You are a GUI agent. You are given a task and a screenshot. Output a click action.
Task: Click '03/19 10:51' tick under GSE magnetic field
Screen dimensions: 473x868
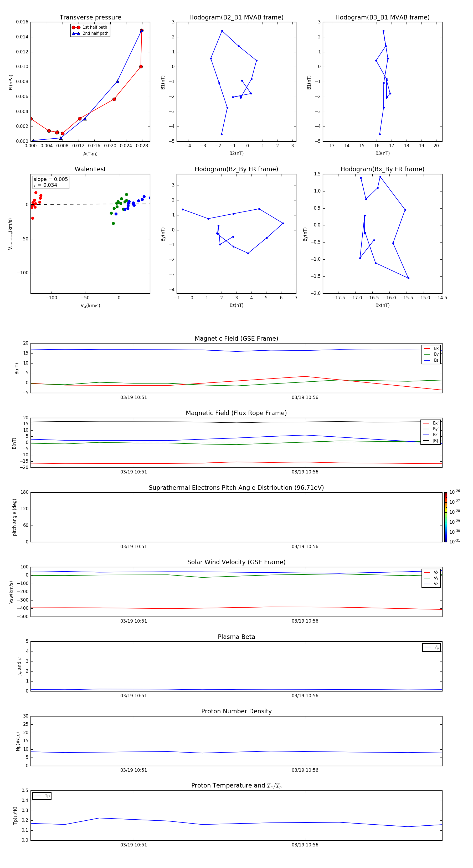pos(134,398)
